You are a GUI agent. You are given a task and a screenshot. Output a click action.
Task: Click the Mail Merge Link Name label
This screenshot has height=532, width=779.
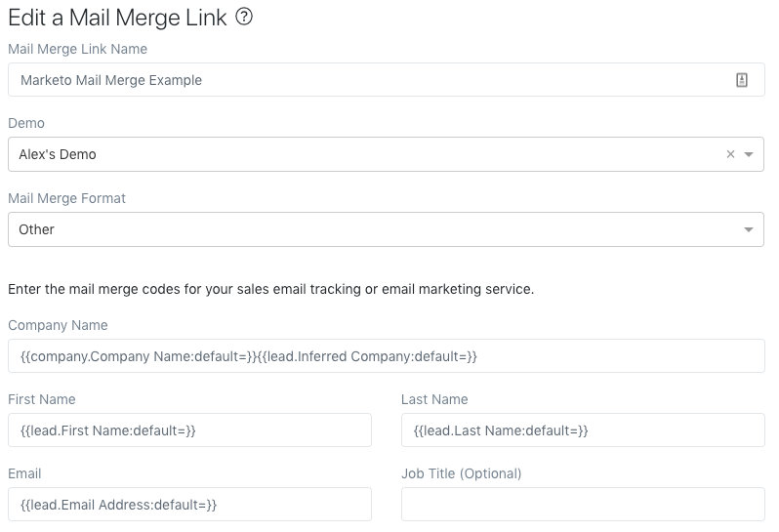(77, 49)
